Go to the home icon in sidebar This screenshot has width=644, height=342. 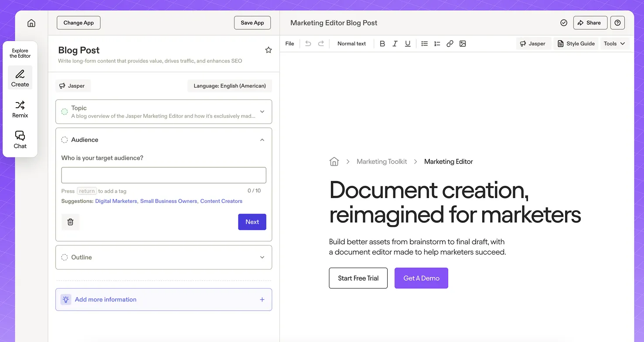(31, 23)
